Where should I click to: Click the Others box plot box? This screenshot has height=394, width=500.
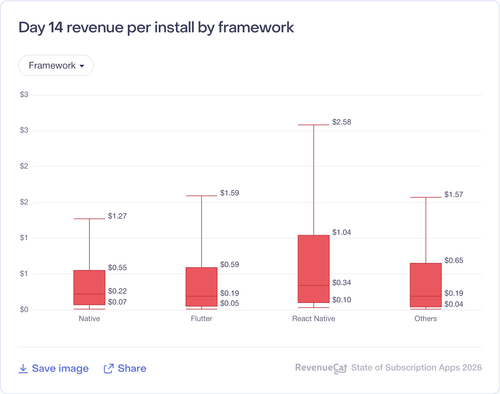pyautogui.click(x=426, y=285)
